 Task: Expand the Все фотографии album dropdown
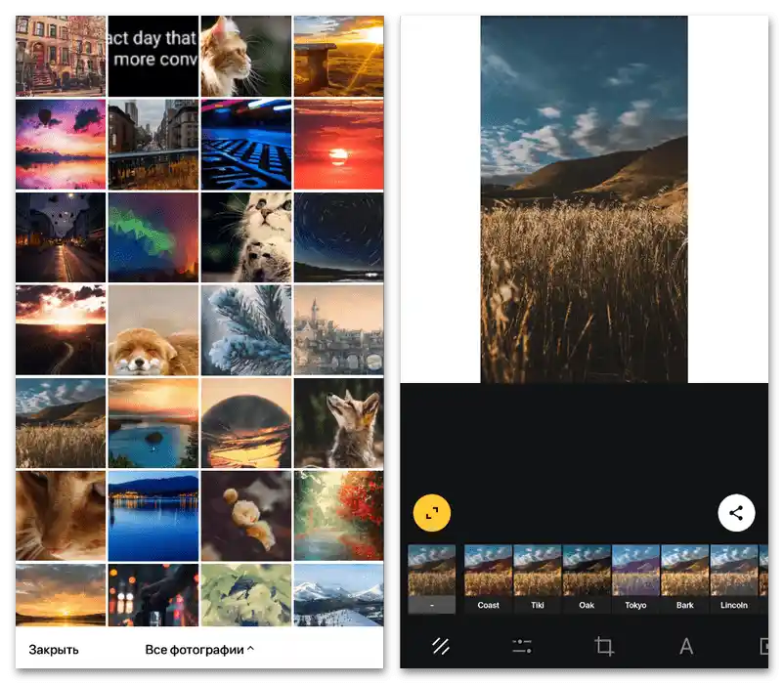199,650
